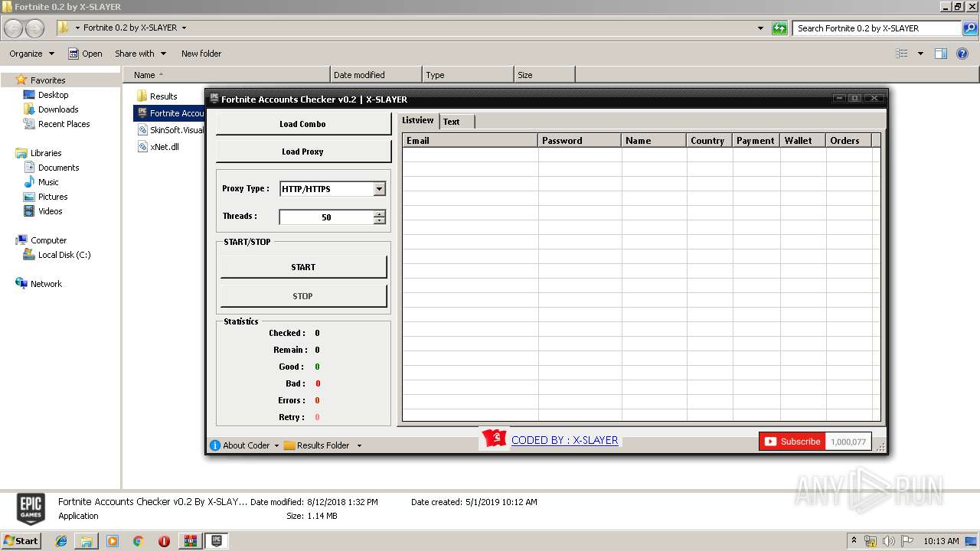The image size is (980, 551).
Task: Select Recent Places in navigation pane
Action: pos(64,124)
